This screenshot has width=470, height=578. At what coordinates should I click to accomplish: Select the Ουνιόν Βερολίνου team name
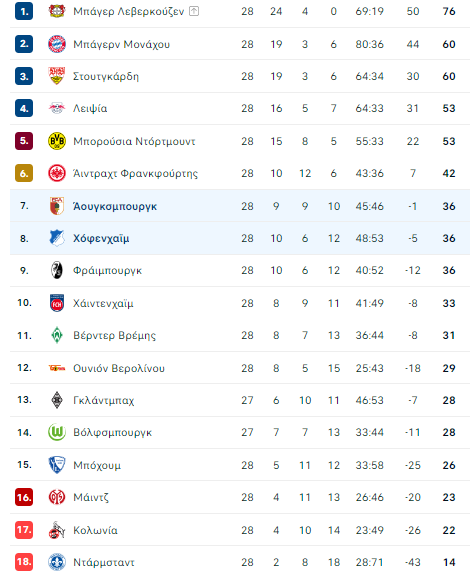pyautogui.click(x=119, y=368)
